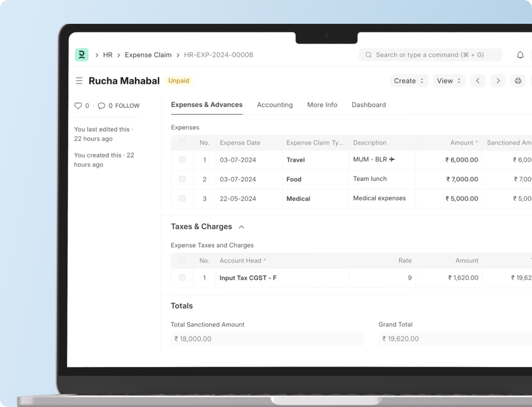Collapse the Taxes & Charges section
This screenshot has height=407, width=532.
[241, 227]
